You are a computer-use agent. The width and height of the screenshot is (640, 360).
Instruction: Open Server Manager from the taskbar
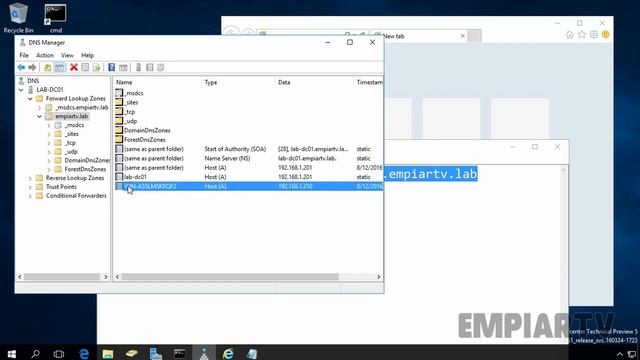(156, 353)
